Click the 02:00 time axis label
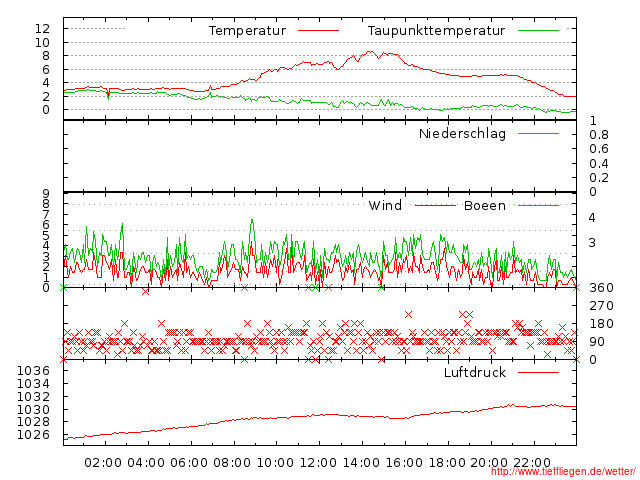Screen dimensions: 640x480 pos(103,463)
